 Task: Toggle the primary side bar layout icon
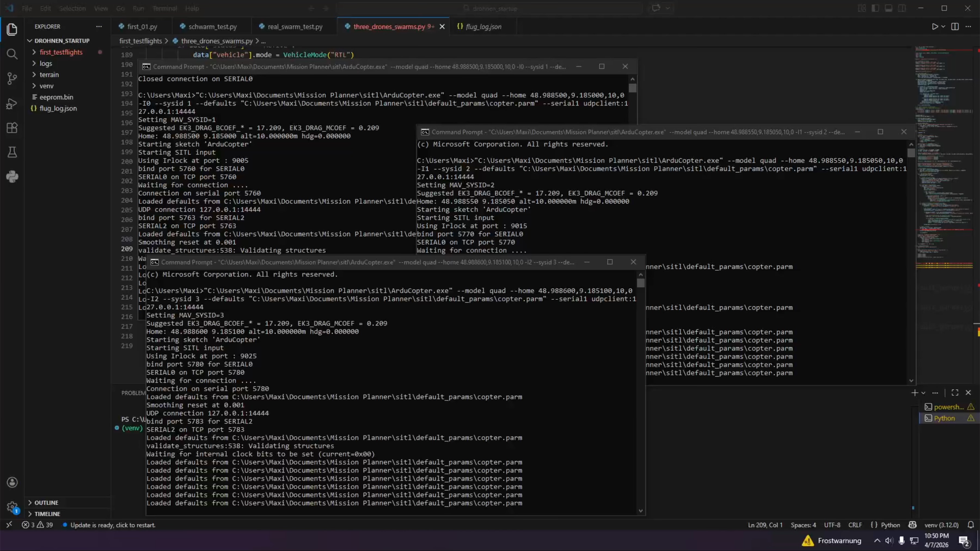(875, 8)
